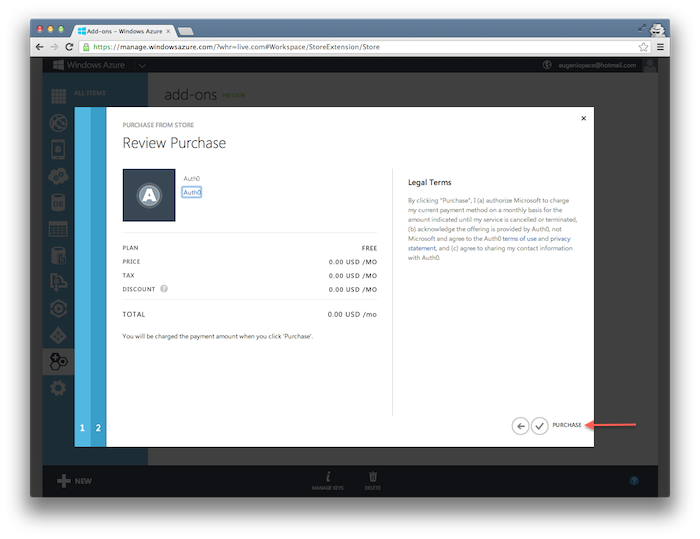Image resolution: width=700 pixels, height=539 pixels.
Task: Click the fullscreen arrows icon in title bar
Action: 642,28
